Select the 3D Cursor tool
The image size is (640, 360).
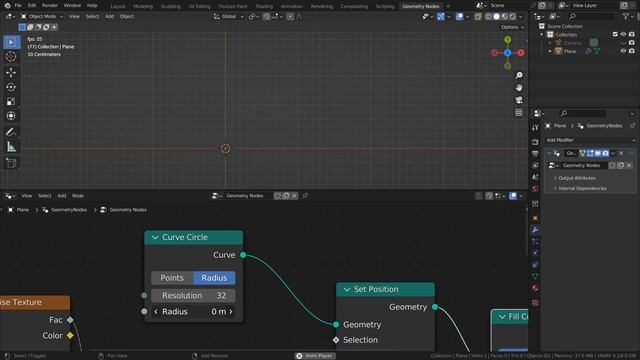point(11,56)
